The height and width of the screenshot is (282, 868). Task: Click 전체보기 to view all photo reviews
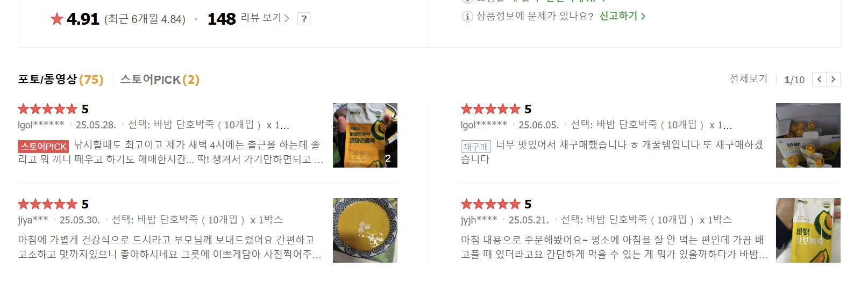pos(748,79)
